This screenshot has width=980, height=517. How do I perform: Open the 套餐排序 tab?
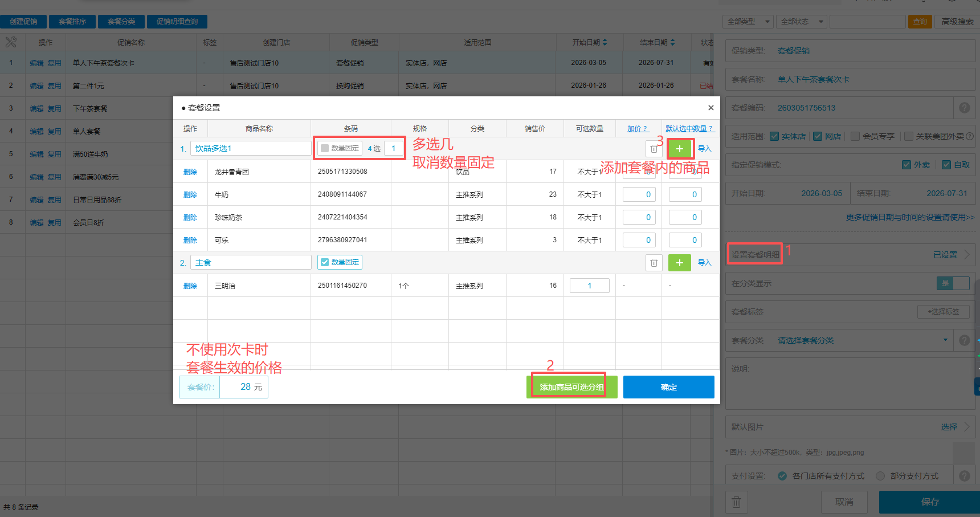click(72, 22)
